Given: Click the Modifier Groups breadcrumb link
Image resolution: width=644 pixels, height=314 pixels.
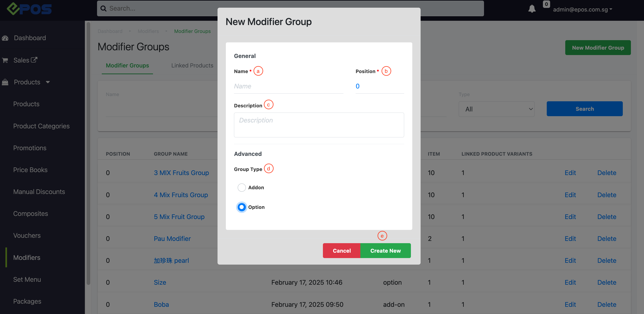Looking at the screenshot, I should click(192, 31).
